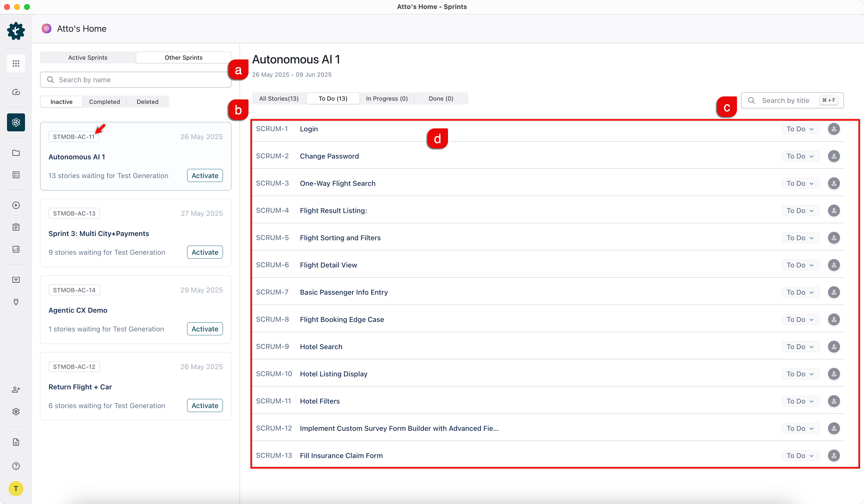Select the Deleted sprint filter
This screenshot has width=864, height=504.
[147, 102]
